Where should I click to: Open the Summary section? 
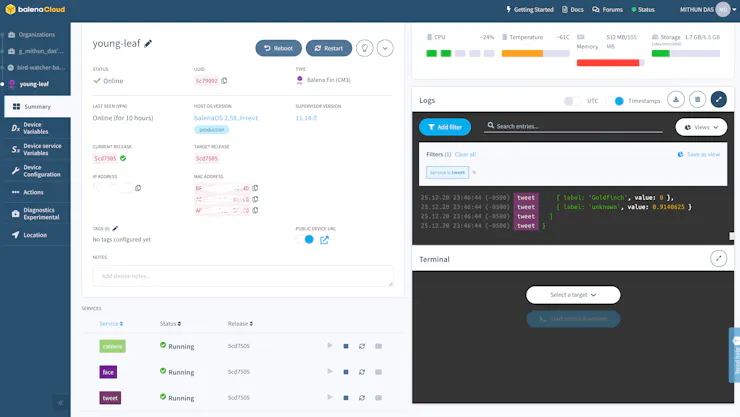click(x=37, y=107)
